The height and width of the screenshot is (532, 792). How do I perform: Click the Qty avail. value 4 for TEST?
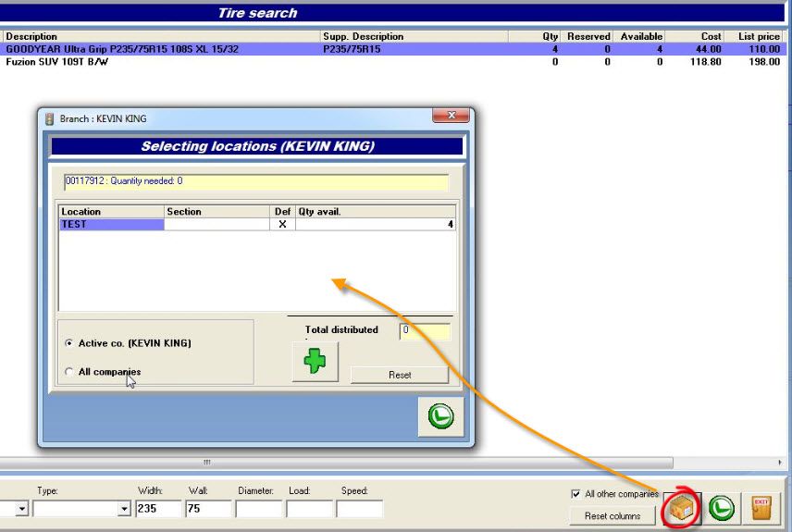[376, 224]
